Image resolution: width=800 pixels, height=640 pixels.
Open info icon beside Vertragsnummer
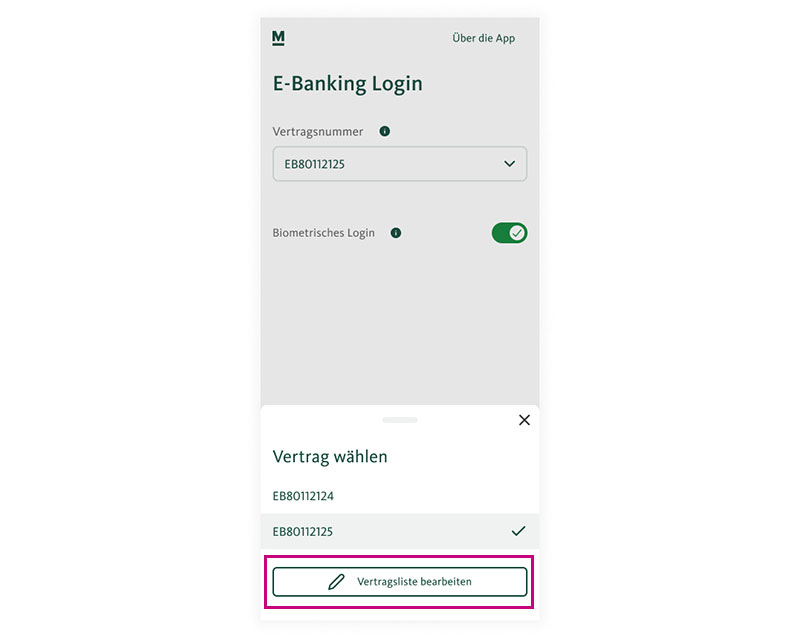(x=385, y=132)
